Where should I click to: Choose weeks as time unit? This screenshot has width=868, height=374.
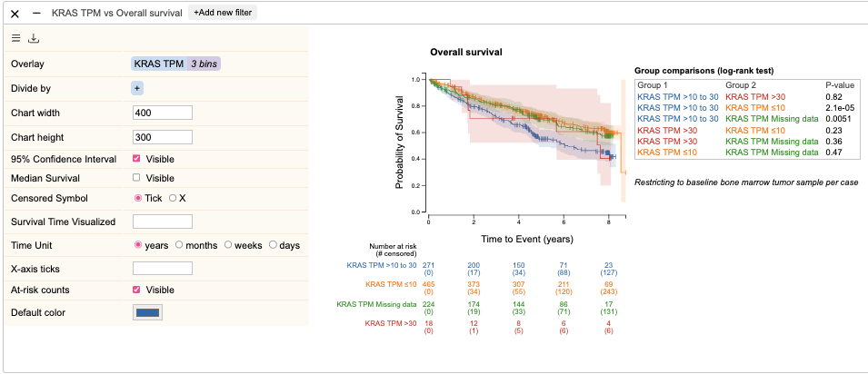pos(227,245)
